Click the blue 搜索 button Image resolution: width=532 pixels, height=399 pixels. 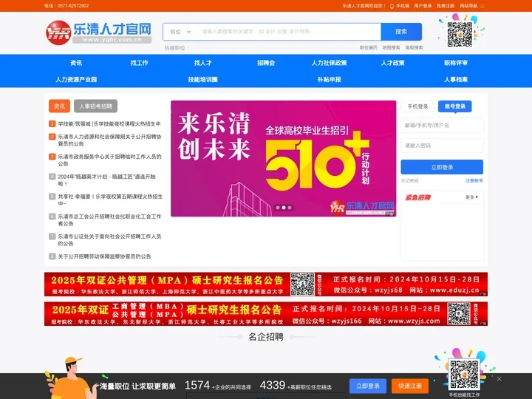point(401,32)
